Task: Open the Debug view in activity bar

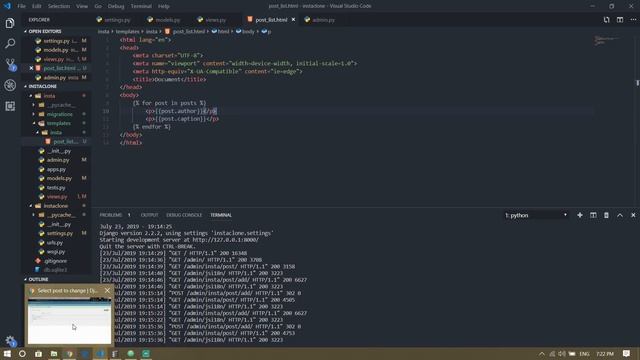Action: [10, 85]
